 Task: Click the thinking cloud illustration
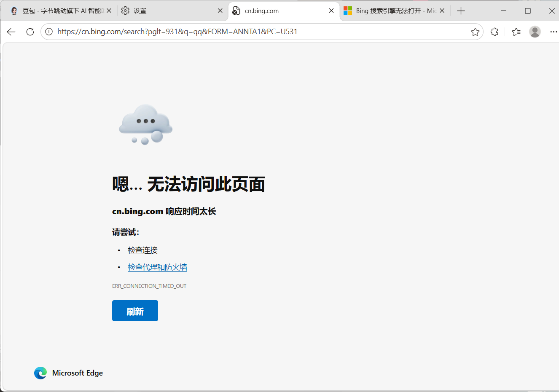coord(145,125)
